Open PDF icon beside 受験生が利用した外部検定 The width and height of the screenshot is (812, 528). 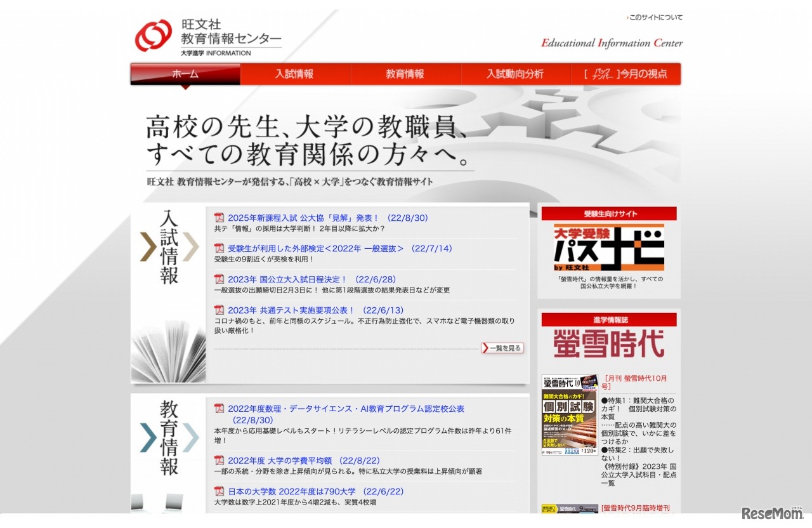point(219,248)
